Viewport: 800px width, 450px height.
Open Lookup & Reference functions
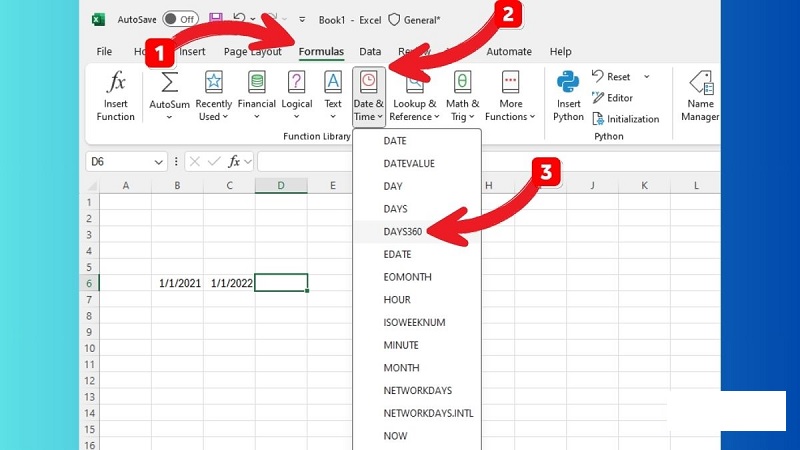coord(413,95)
